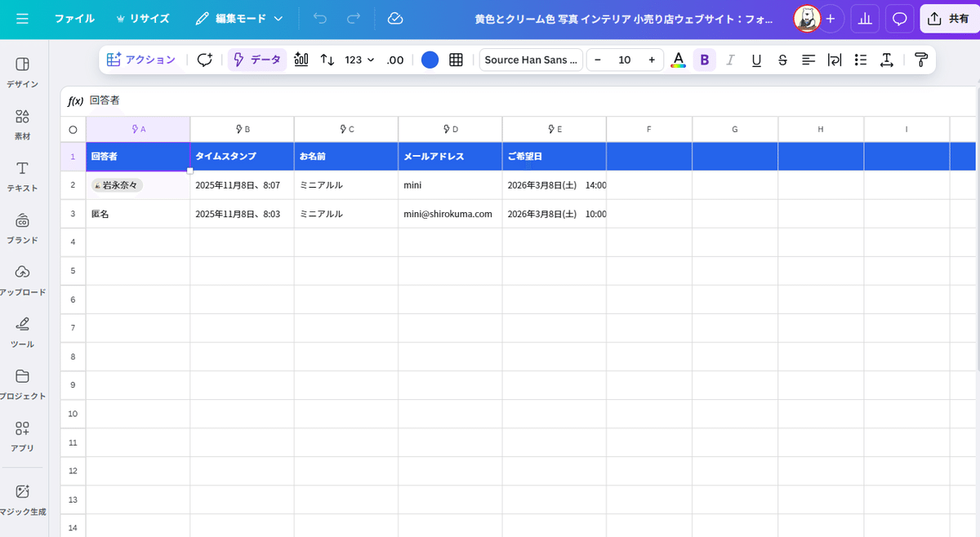This screenshot has width=980, height=537.
Task: Open the 編集モード dropdown
Action: point(239,19)
